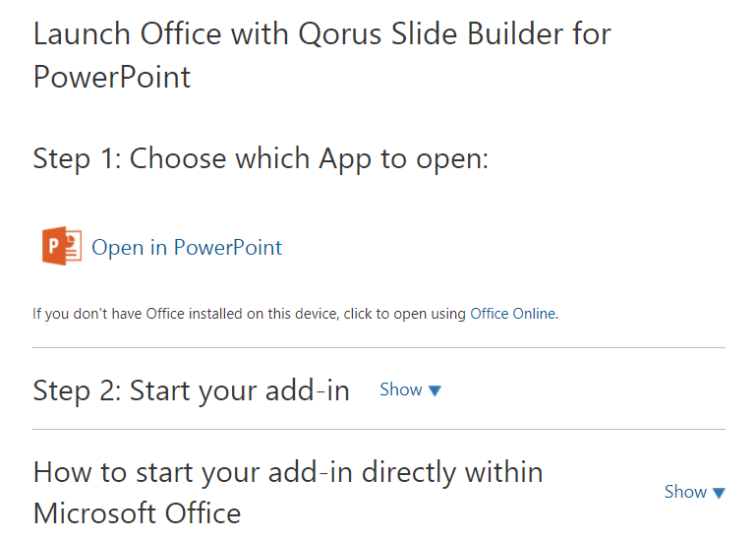Click the word 'Launch' in the title
The width and height of the screenshot is (756, 539).
(x=83, y=34)
